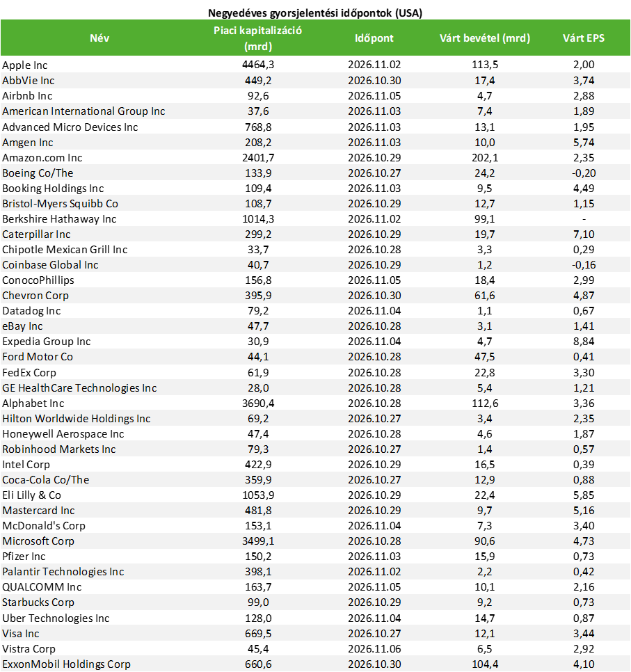Select the 'Piaci kapitalizáció (mrd)' header

click(258, 38)
